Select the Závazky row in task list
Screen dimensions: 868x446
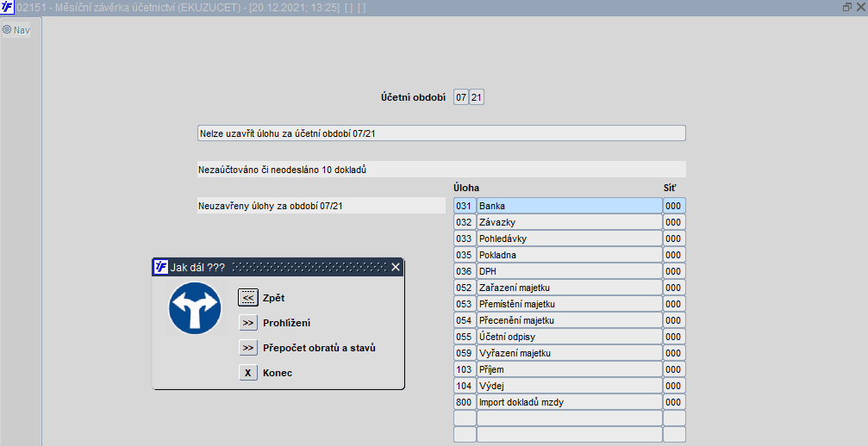pos(570,222)
